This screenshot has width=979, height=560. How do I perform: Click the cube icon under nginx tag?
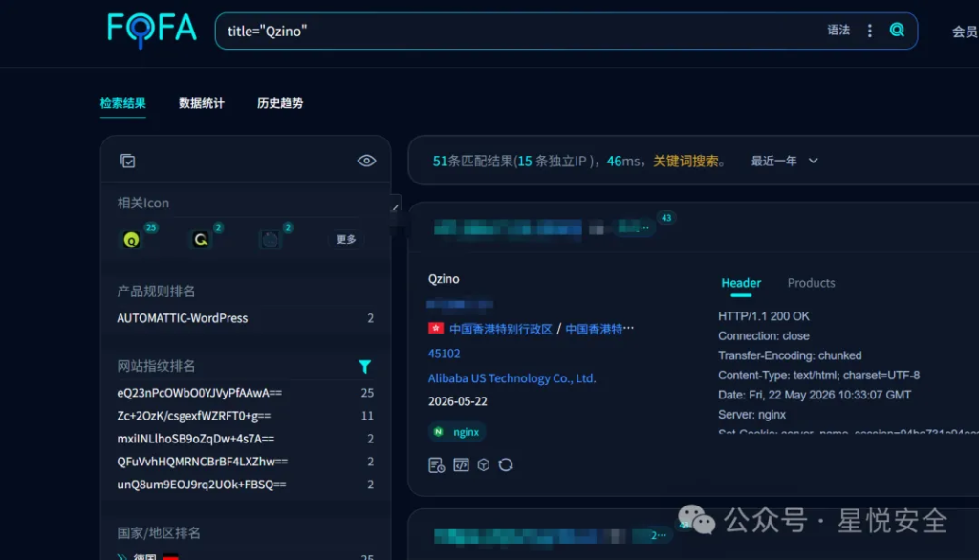pyautogui.click(x=483, y=465)
